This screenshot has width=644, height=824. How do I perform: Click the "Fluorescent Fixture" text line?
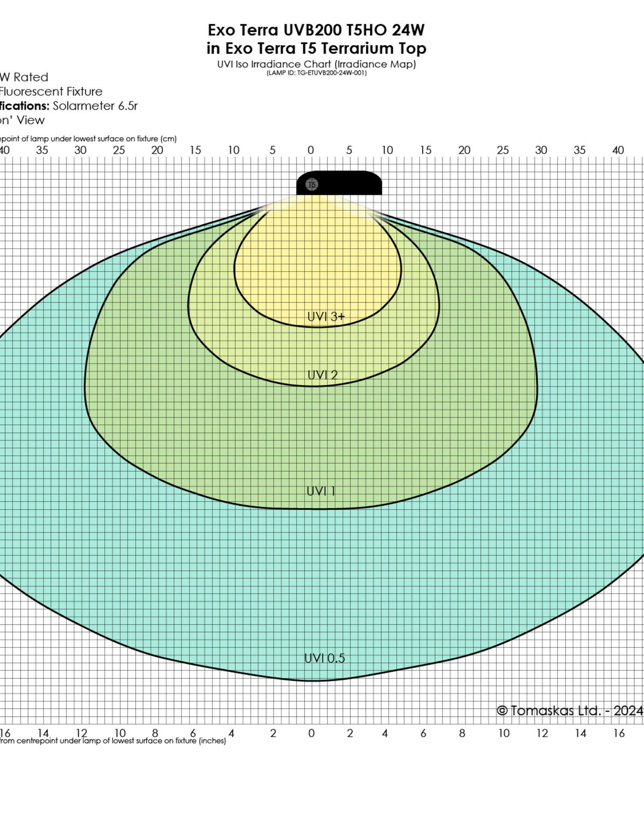(x=51, y=91)
